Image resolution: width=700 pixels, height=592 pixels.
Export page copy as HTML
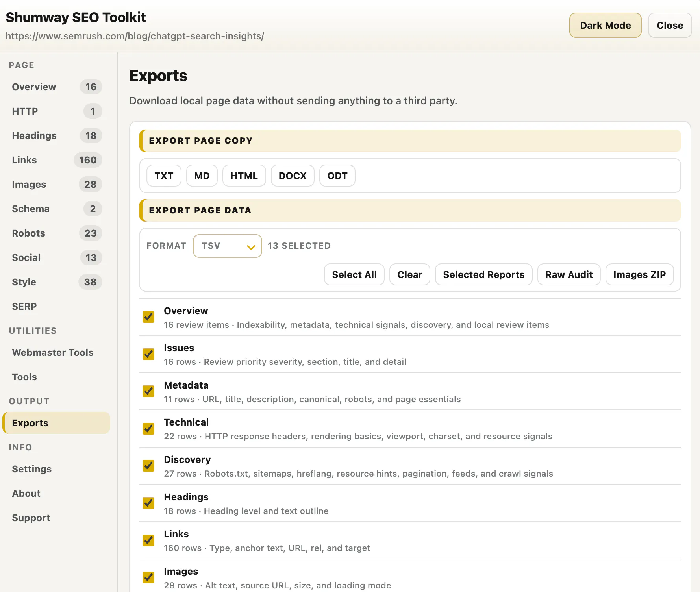pyautogui.click(x=244, y=176)
